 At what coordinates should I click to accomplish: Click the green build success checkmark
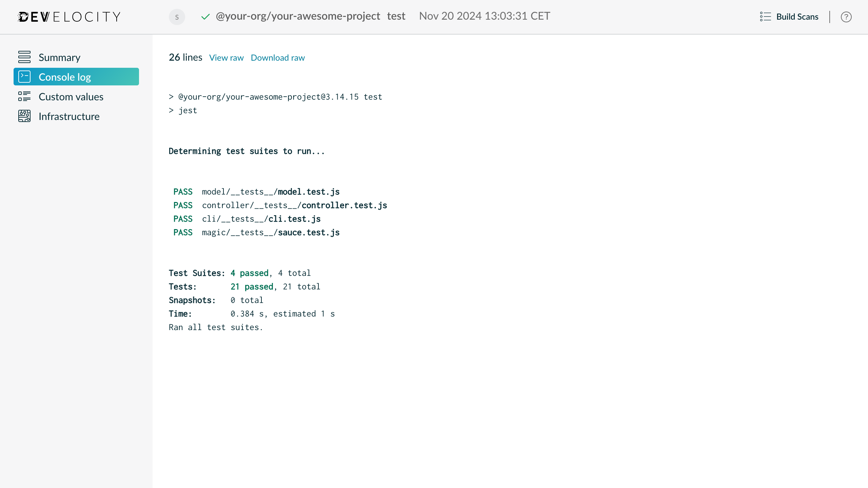point(205,17)
